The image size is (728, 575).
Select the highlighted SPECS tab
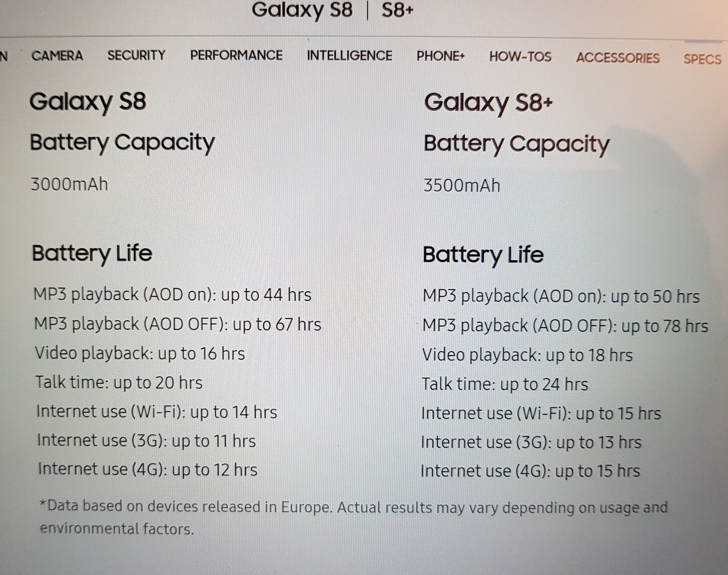[x=702, y=59]
